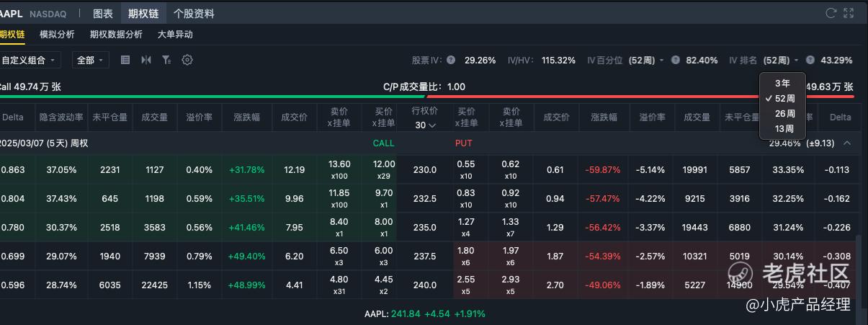Viewport: 868px width, 325px height.
Task: Click the put-side Delta column header
Action: point(840,117)
